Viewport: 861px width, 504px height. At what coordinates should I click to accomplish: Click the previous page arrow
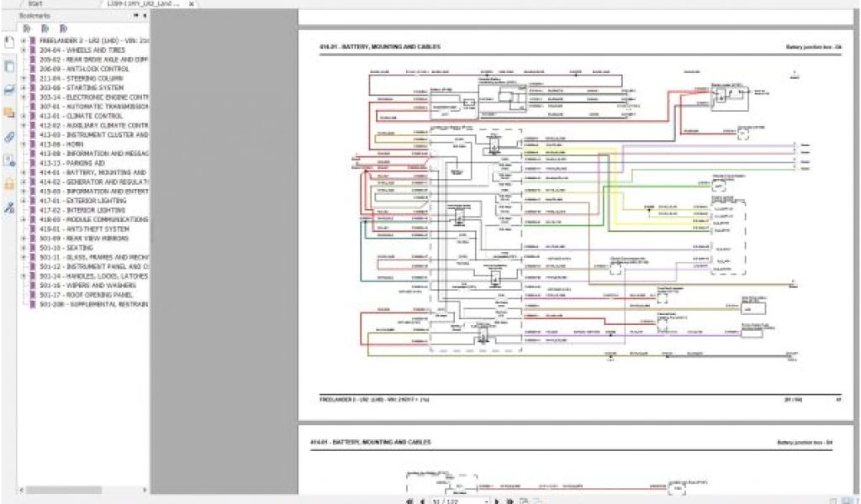pyautogui.click(x=422, y=499)
